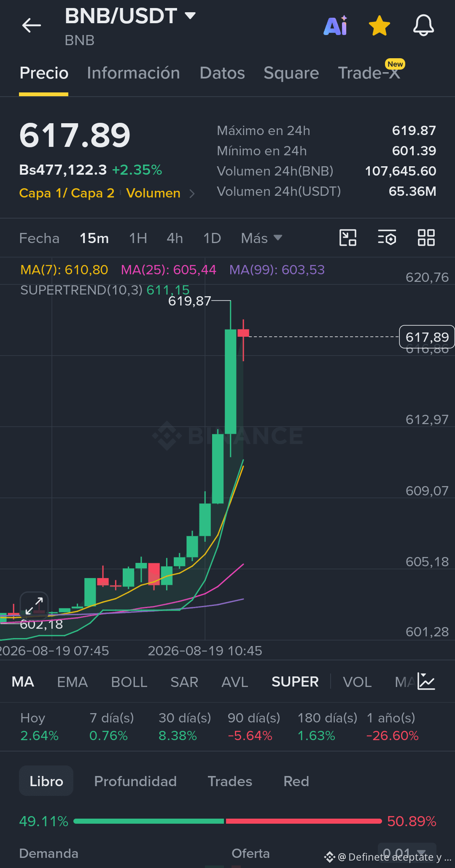This screenshot has height=868, width=455.
Task: Select the Libro tab
Action: 46,781
